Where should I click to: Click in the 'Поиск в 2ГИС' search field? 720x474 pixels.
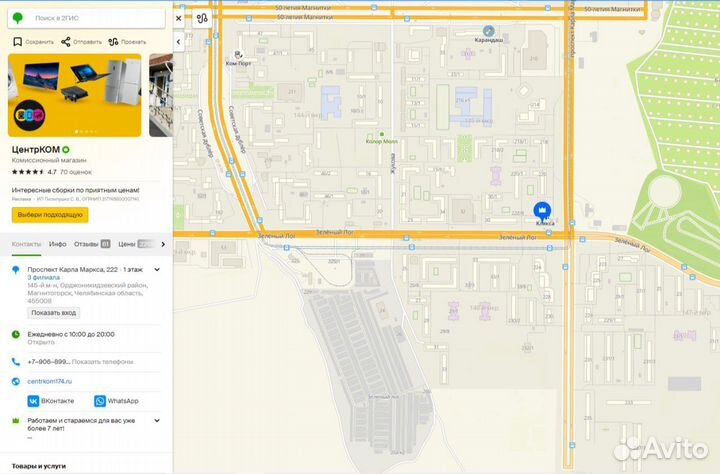pyautogui.click(x=95, y=17)
